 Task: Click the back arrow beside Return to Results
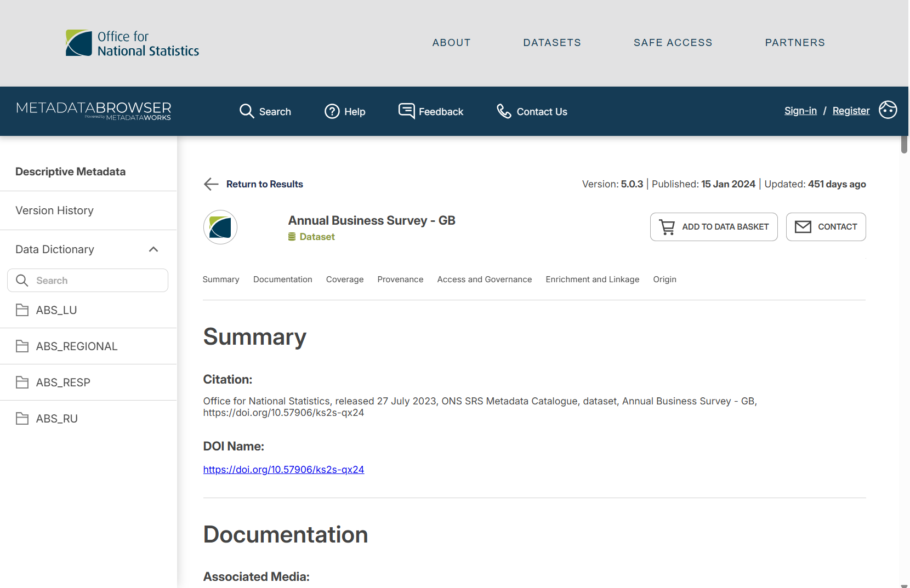click(211, 184)
